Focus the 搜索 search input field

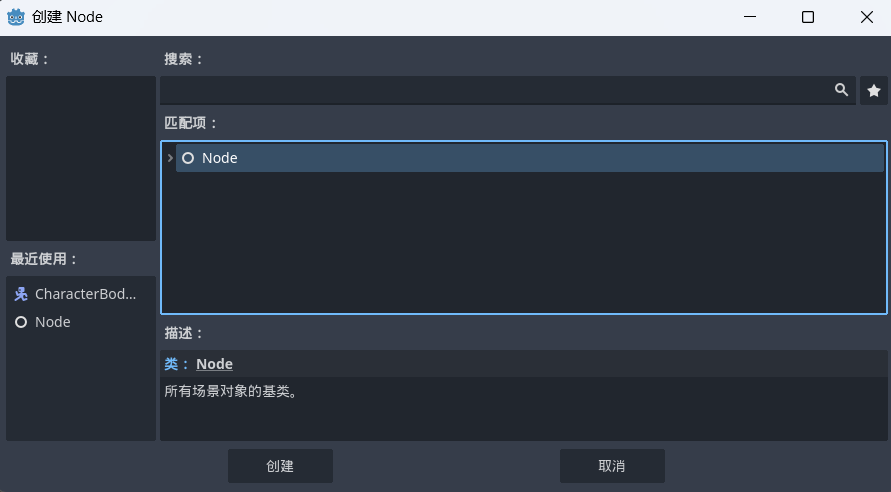495,90
